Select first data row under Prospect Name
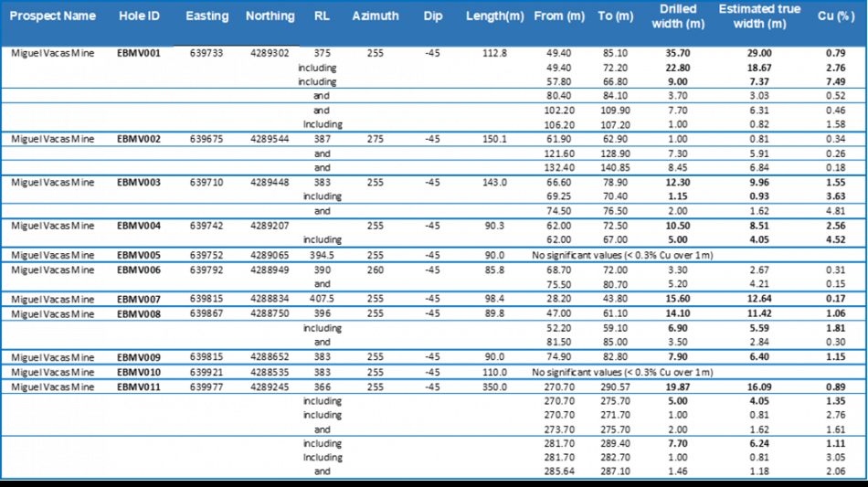The image size is (868, 487). coord(53,68)
